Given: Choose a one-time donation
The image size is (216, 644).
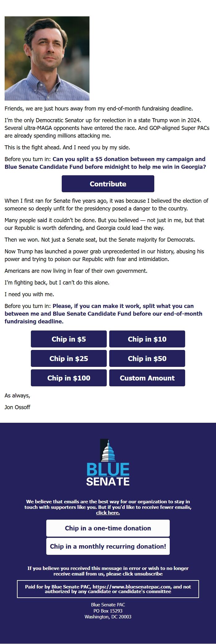Looking at the screenshot, I should click(108, 528).
